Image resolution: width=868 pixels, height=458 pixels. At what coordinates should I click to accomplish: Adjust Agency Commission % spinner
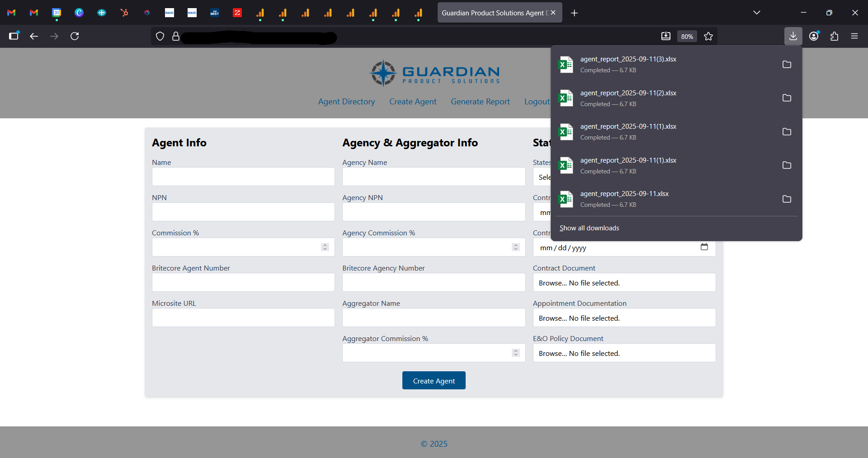coord(515,247)
